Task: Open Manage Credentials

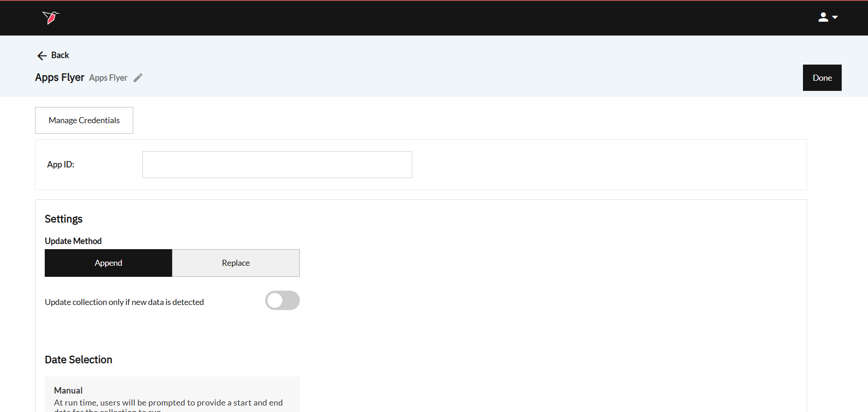Action: 84,120
